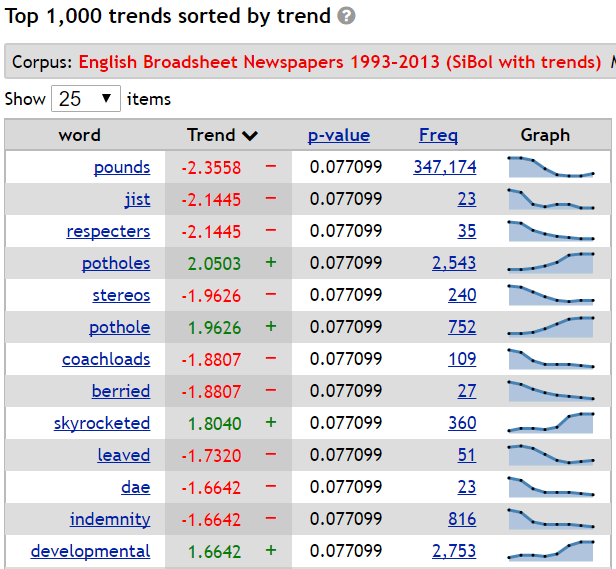This screenshot has width=616, height=569.
Task: Click the plus icon in developmental row
Action: [x=270, y=551]
